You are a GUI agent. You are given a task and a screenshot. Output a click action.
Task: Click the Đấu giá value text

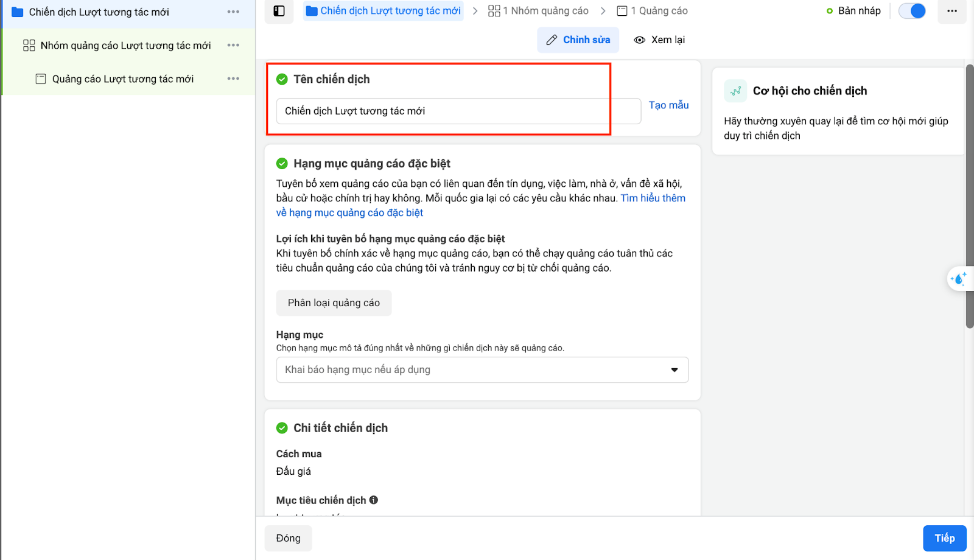point(293,471)
